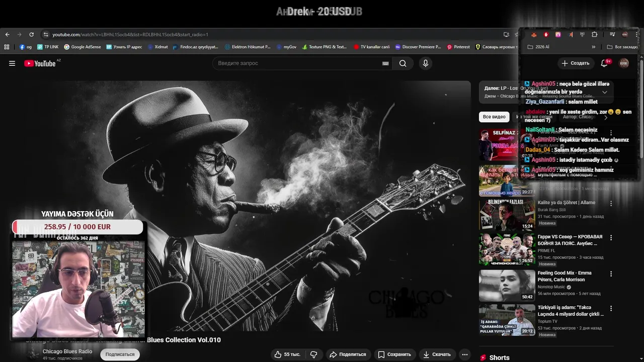Open the Chrome extensions puzzle icon

(594, 35)
